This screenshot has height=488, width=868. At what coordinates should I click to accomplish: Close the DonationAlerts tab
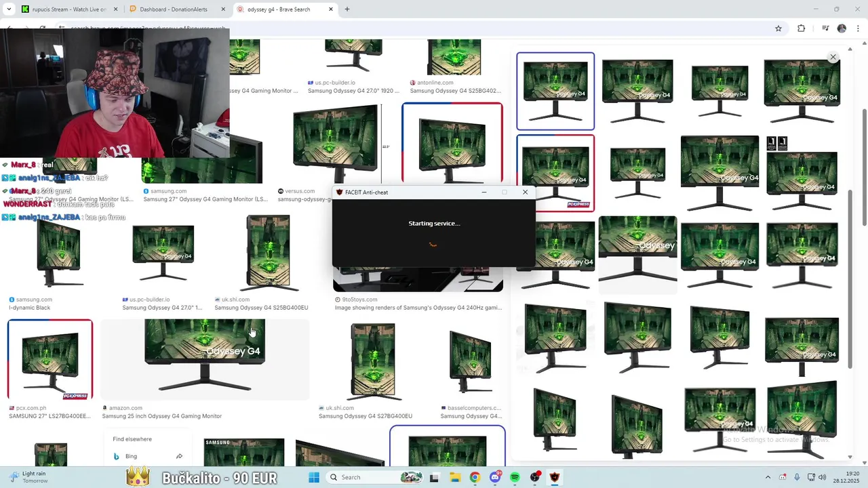223,9
